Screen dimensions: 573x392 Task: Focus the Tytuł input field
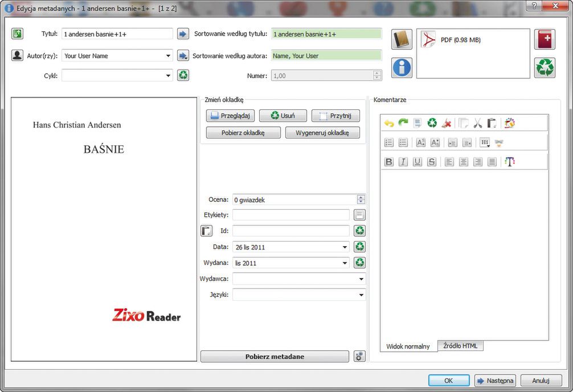click(117, 34)
